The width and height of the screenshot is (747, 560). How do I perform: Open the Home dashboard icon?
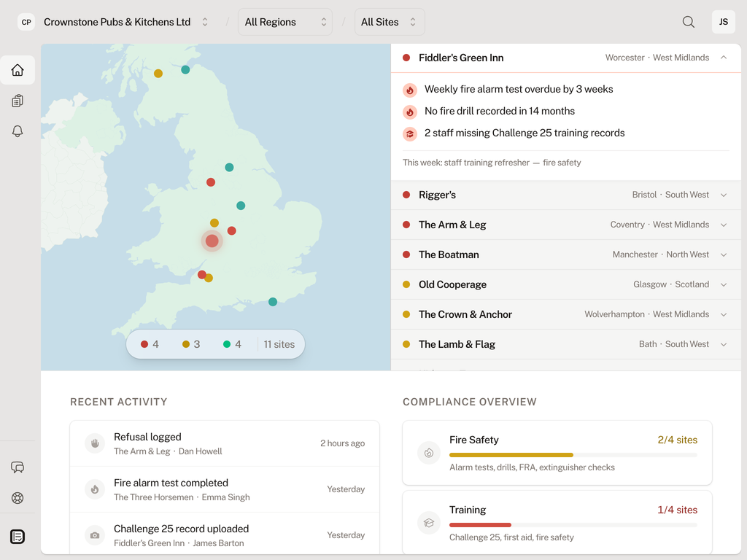tap(18, 70)
